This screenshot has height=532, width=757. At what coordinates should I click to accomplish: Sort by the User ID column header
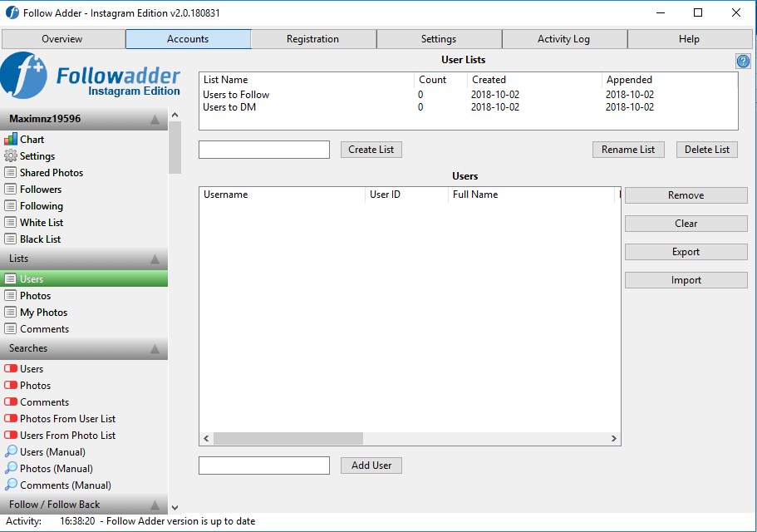coord(407,195)
